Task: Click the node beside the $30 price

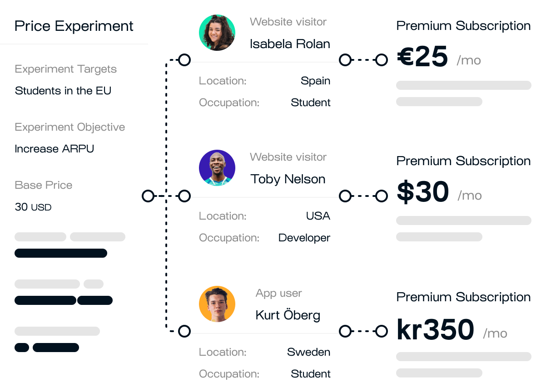Action: click(382, 196)
